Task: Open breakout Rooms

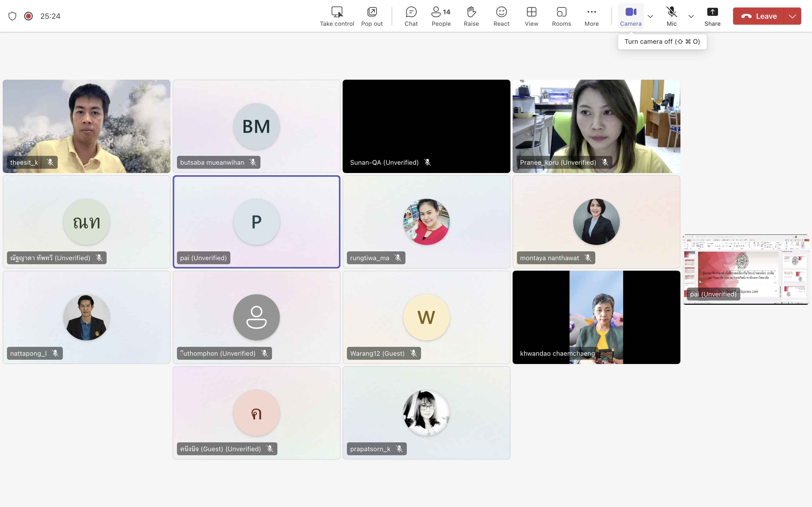Action: 561,16
